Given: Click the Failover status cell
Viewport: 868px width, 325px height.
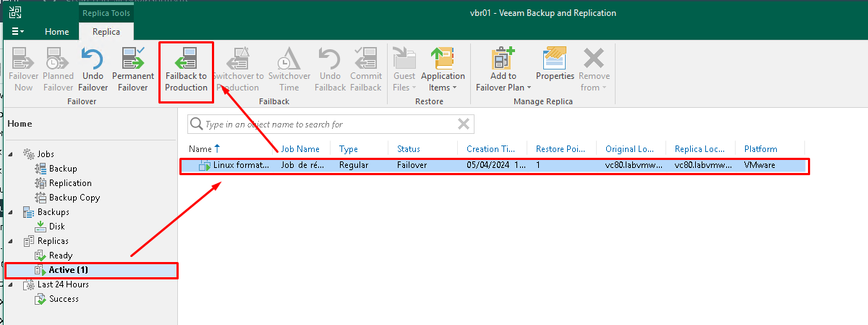Looking at the screenshot, I should pos(412,165).
